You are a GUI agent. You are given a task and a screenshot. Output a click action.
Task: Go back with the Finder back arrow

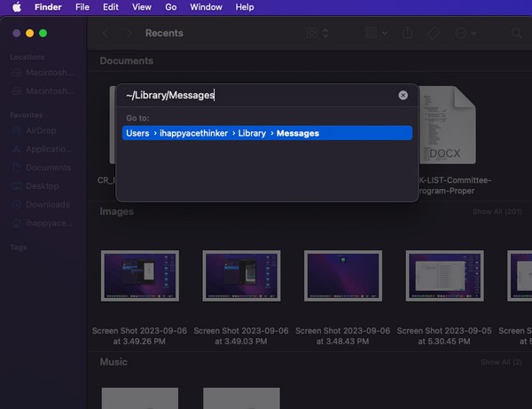[106, 33]
